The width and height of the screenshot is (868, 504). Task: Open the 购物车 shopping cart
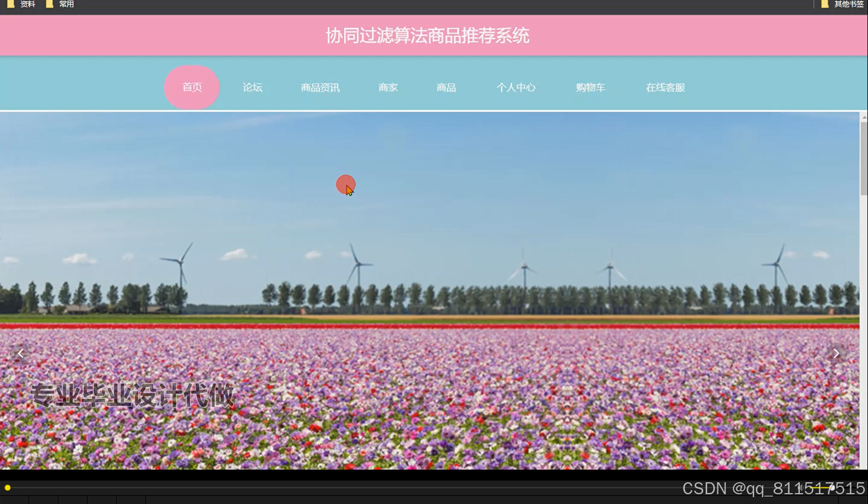click(590, 87)
